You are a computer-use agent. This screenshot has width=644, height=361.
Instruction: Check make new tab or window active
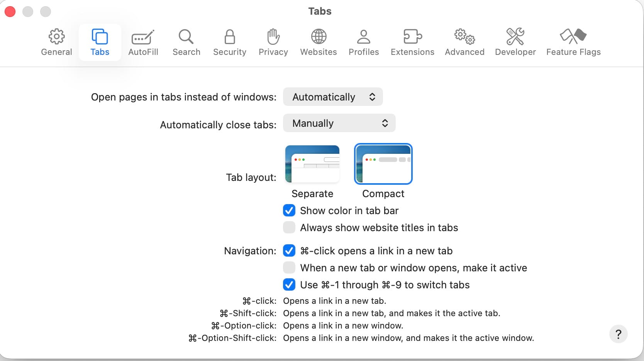pyautogui.click(x=289, y=268)
